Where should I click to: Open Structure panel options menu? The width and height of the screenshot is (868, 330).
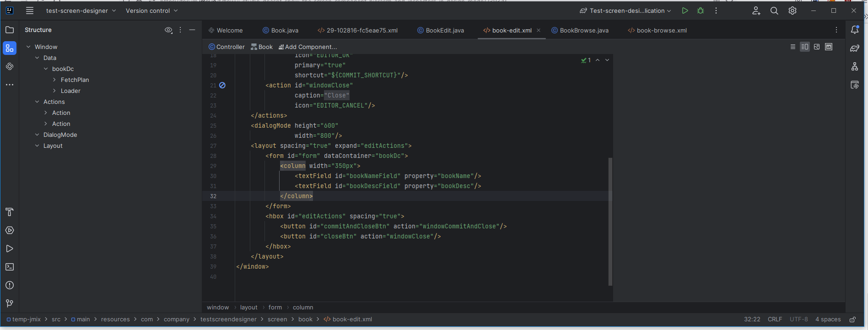tap(180, 30)
